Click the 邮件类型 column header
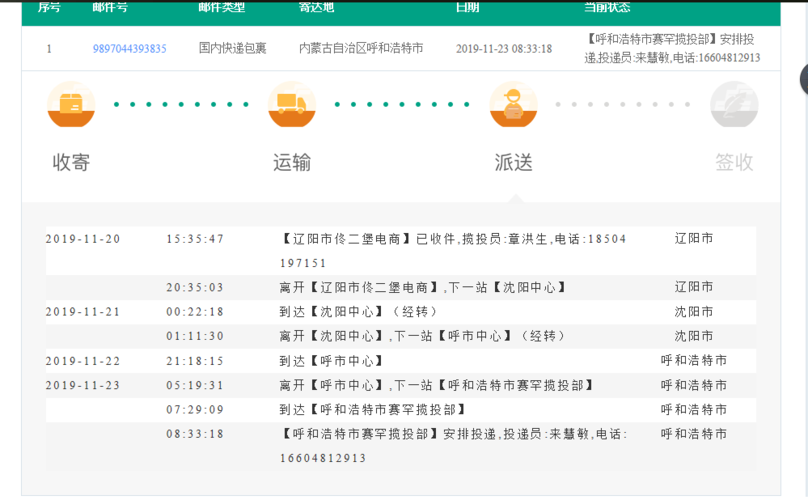808x500 pixels. click(222, 7)
